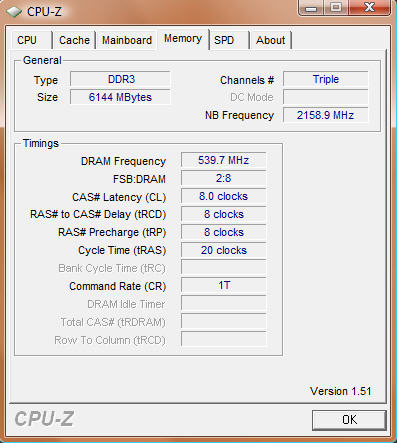Click the DRAM Idle Timer label
Image resolution: width=397 pixels, height=443 pixels.
click(126, 304)
